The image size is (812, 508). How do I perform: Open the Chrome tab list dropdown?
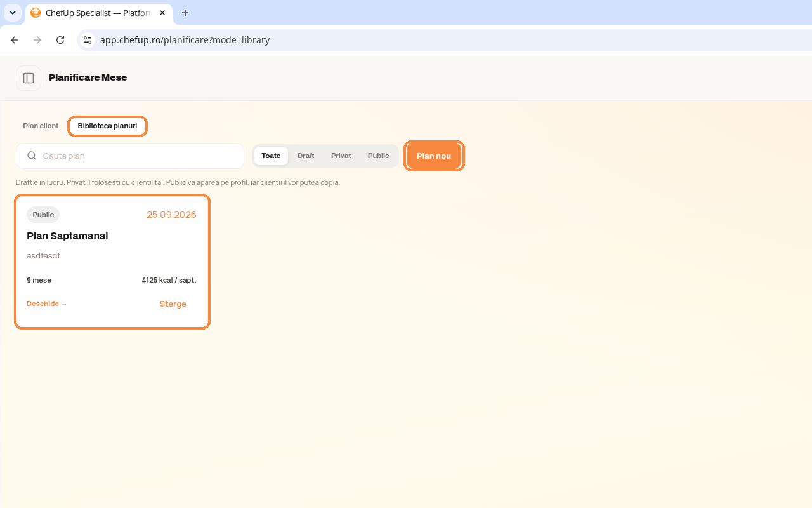[x=13, y=13]
